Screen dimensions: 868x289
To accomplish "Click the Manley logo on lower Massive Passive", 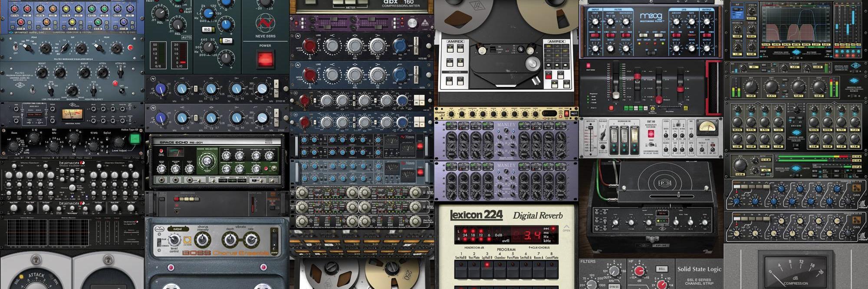I will point(506,166).
